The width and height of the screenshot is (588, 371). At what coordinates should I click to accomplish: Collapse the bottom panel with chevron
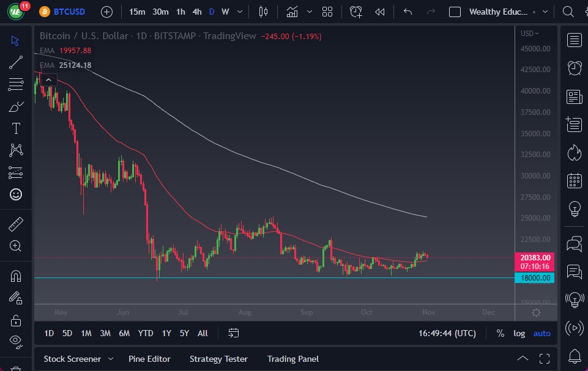(523, 359)
